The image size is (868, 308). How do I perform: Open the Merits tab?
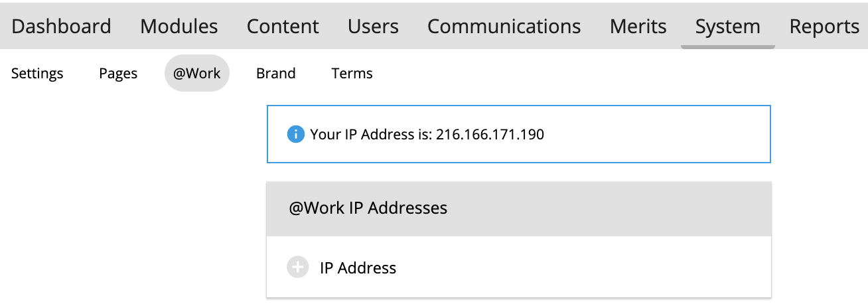point(638,27)
